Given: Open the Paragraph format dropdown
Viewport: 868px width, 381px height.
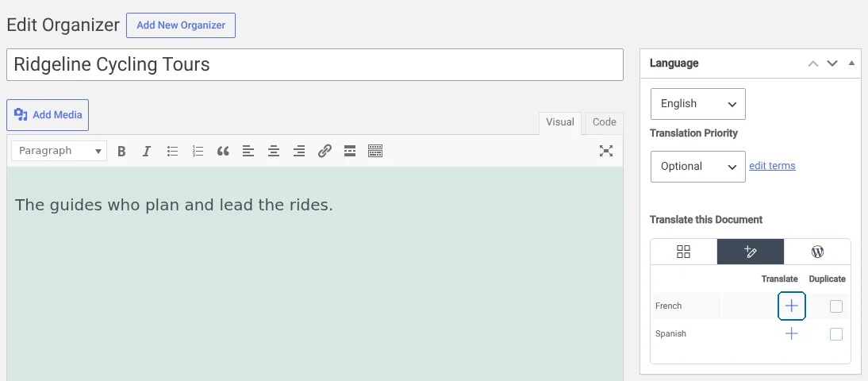Looking at the screenshot, I should 60,151.
